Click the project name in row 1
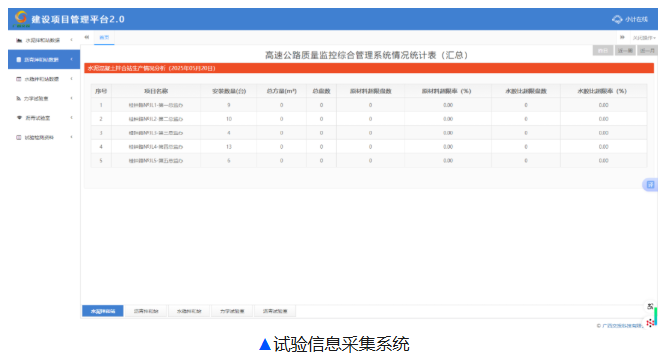This screenshot has width=663, height=362. point(156,105)
